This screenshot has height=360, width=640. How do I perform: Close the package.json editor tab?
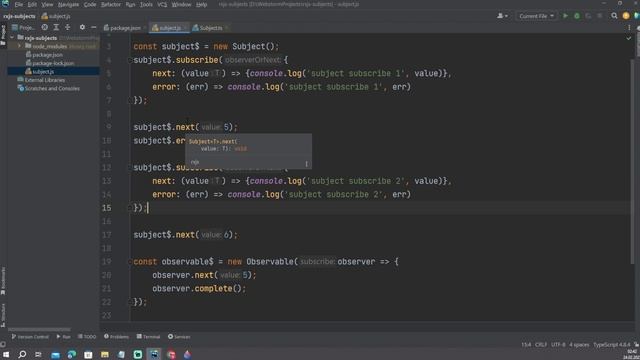click(x=144, y=28)
